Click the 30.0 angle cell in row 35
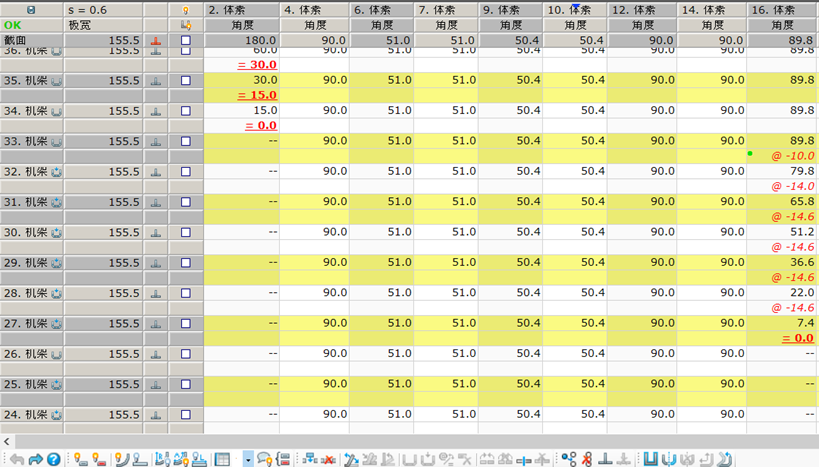Image resolution: width=819 pixels, height=467 pixels. click(x=242, y=80)
